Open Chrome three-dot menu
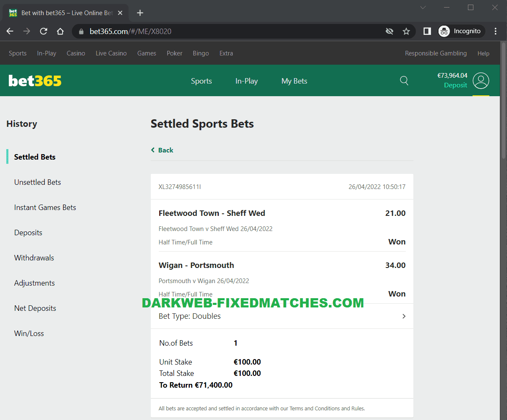The width and height of the screenshot is (507, 420). pos(496,31)
